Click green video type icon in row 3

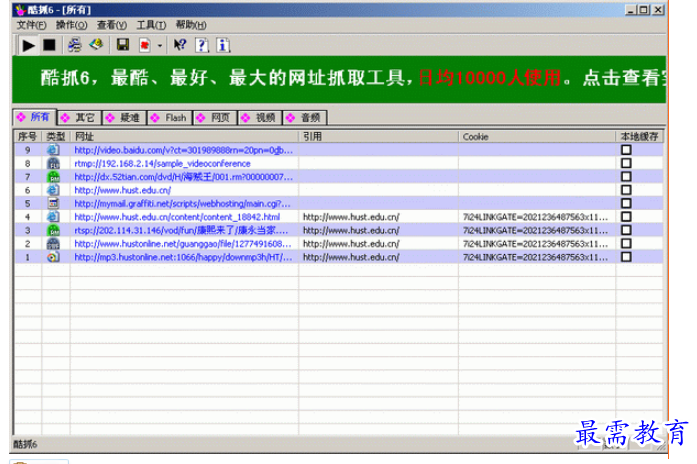[53, 230]
